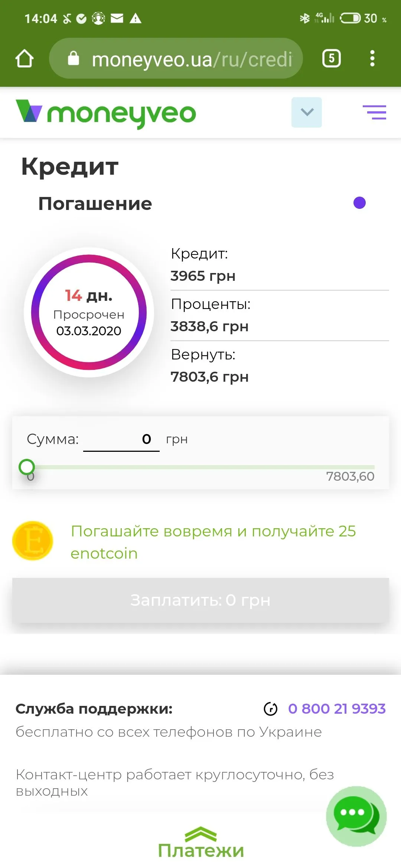This screenshot has height=868, width=401.
Task: Tap the site lock security icon
Action: coord(74,59)
